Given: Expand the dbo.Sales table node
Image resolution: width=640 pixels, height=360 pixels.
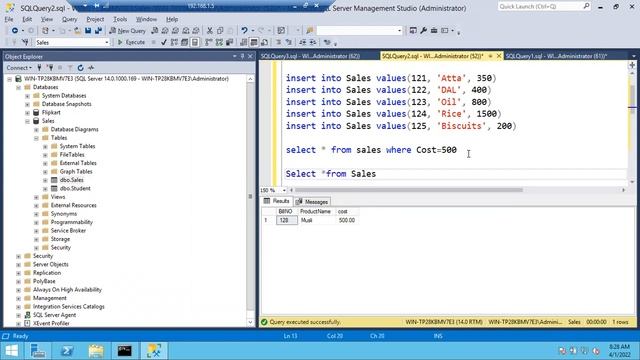Looking at the screenshot, I should pyautogui.click(x=45, y=180).
